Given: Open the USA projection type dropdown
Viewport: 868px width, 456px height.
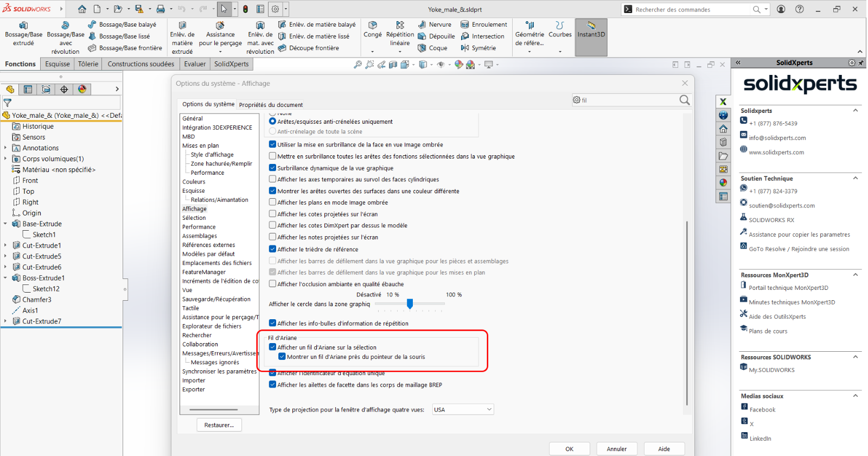Looking at the screenshot, I should pyautogui.click(x=463, y=410).
